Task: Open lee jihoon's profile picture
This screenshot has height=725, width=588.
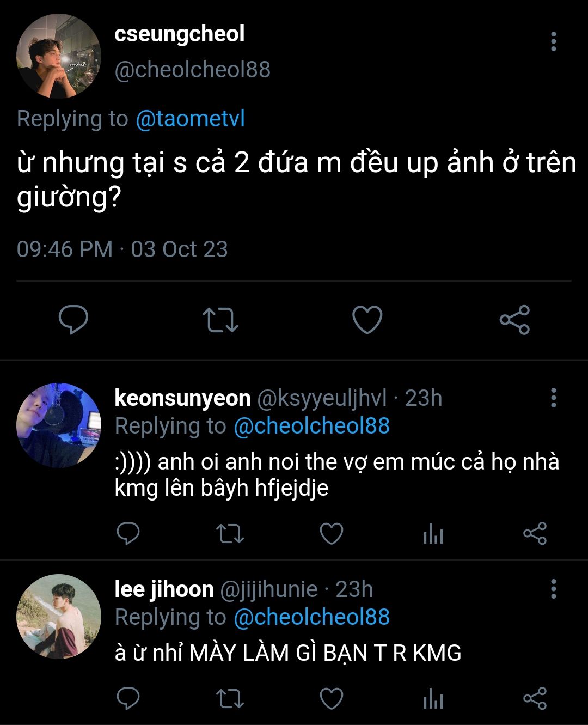Action: pyautogui.click(x=59, y=617)
